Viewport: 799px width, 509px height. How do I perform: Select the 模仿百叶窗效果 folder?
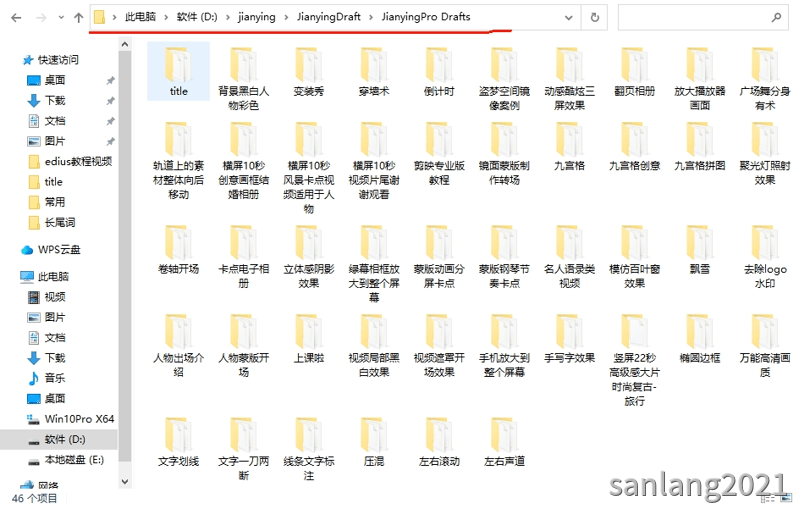tap(634, 256)
